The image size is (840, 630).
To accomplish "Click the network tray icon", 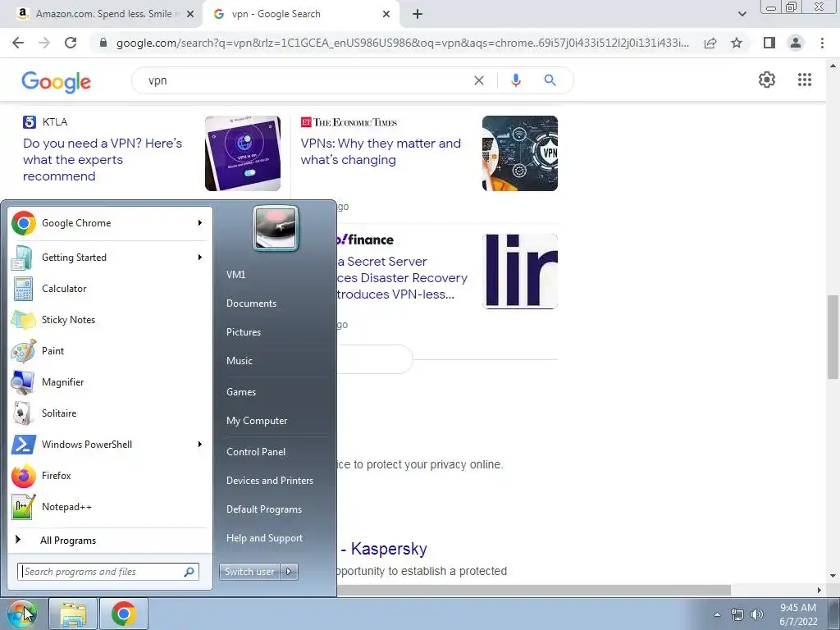I will tap(737, 614).
